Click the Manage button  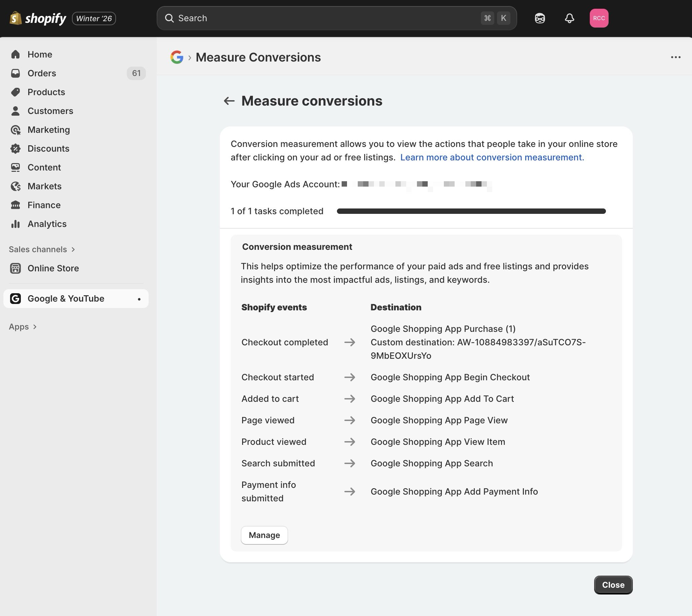[x=264, y=535]
